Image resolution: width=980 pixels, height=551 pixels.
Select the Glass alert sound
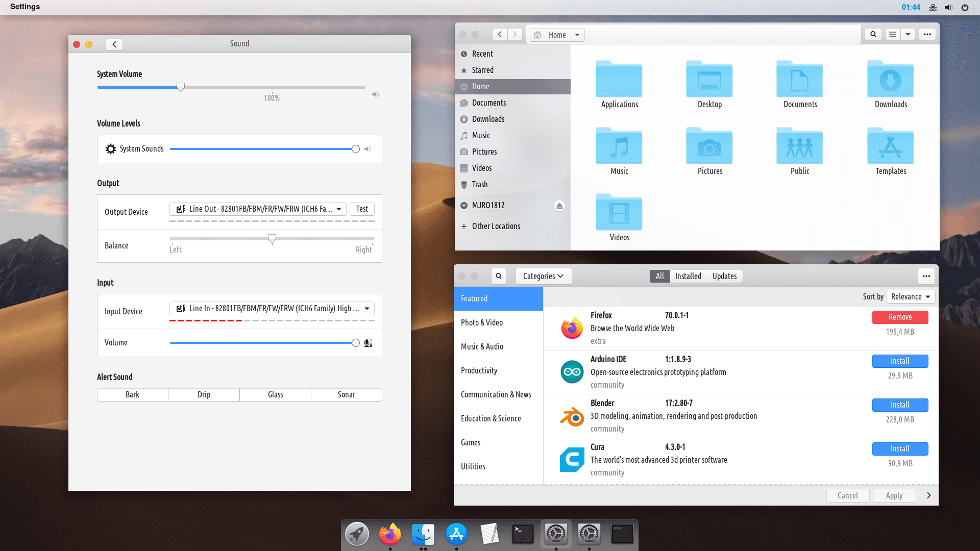[275, 394]
